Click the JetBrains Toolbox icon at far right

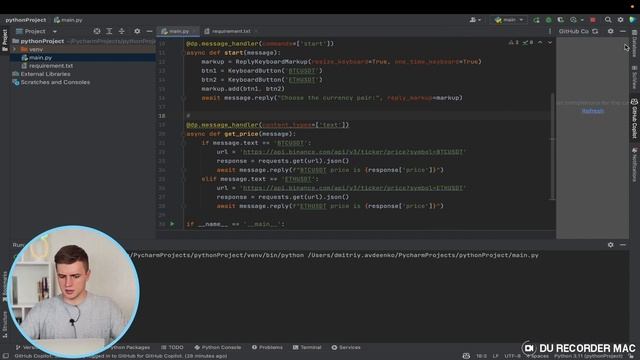633,20
